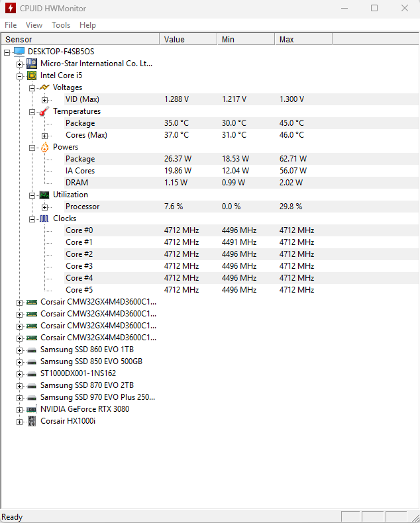Image resolution: width=420 pixels, height=523 pixels.
Task: Open the Tools menu
Action: pyautogui.click(x=61, y=25)
